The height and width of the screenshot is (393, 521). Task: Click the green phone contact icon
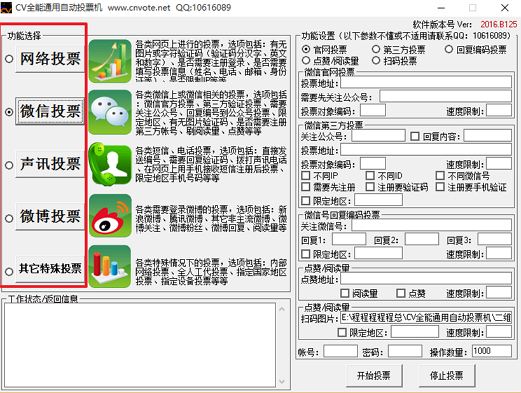[x=110, y=164]
